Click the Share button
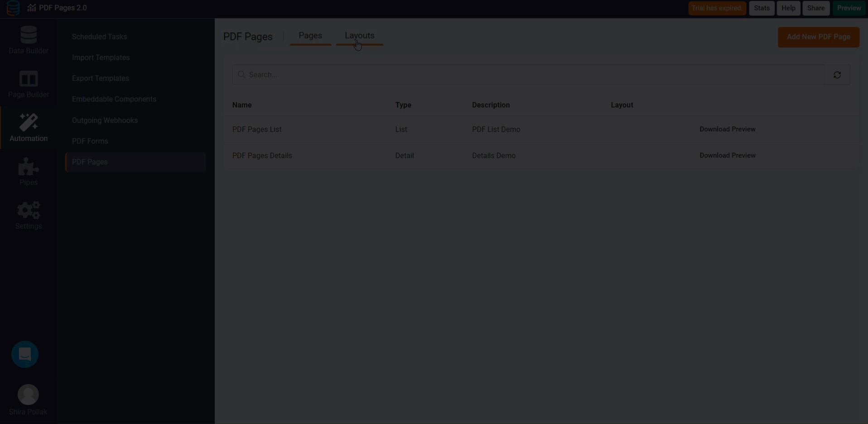Viewport: 868px width, 424px height. 816,8
